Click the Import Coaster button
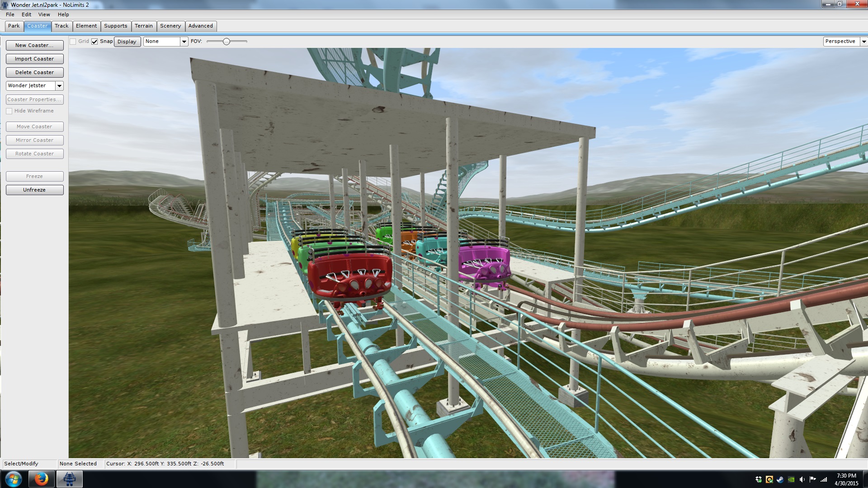The width and height of the screenshot is (868, 488). click(x=34, y=59)
